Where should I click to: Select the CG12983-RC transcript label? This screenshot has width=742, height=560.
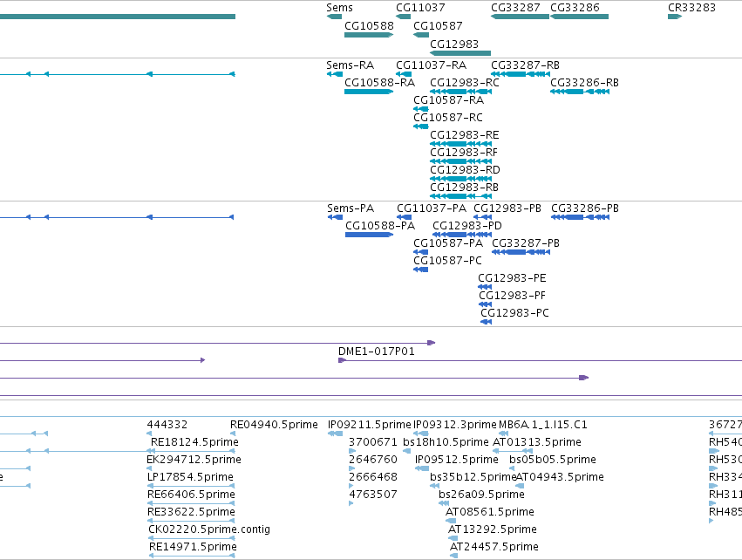tap(464, 83)
